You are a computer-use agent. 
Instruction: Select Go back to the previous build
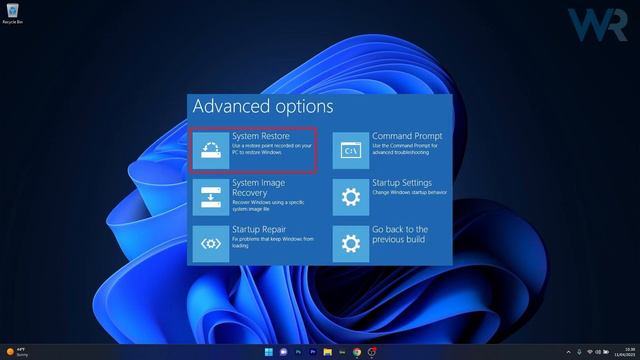point(381,243)
